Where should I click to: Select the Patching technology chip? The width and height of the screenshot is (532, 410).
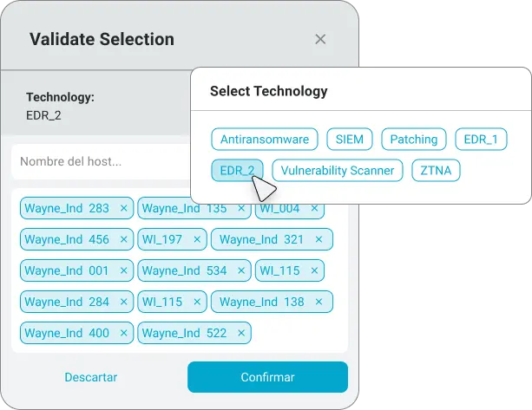click(414, 139)
